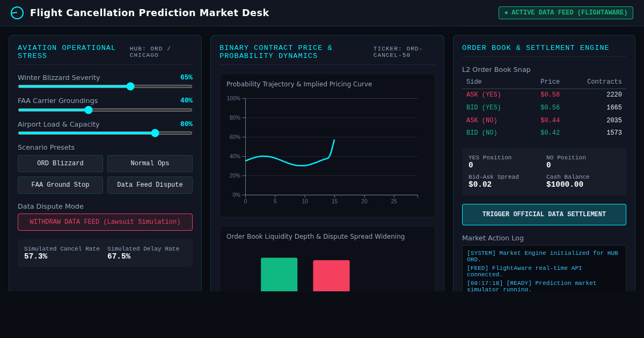Click the 09:17:18 READY log entry
The image size is (644, 338).
coord(531,286)
